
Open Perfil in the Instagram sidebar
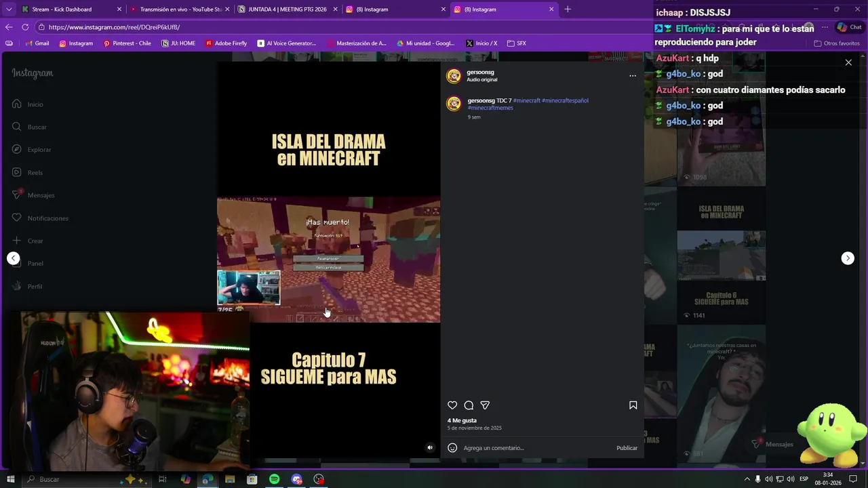point(27,287)
